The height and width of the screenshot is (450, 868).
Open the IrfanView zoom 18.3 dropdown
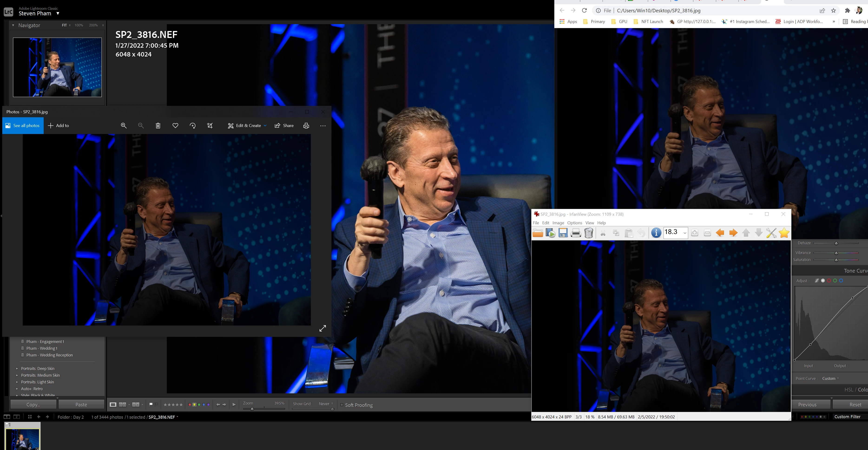point(685,233)
